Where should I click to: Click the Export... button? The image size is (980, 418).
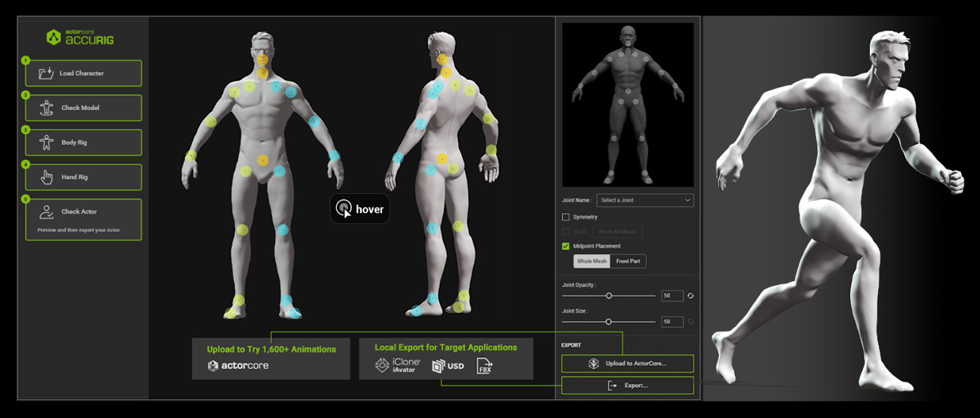[x=627, y=386]
